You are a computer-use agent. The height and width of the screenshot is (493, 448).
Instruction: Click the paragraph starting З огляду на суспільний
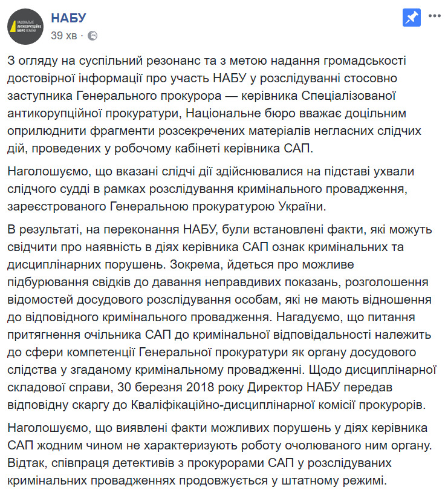214,105
